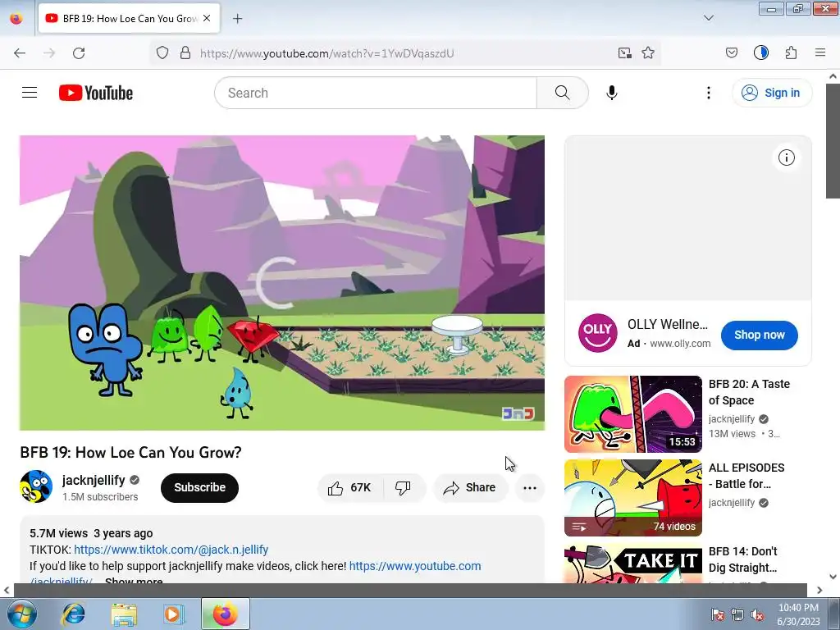Viewport: 840px width, 630px height.
Task: Like the video with thumbs up 67K
Action: point(350,487)
